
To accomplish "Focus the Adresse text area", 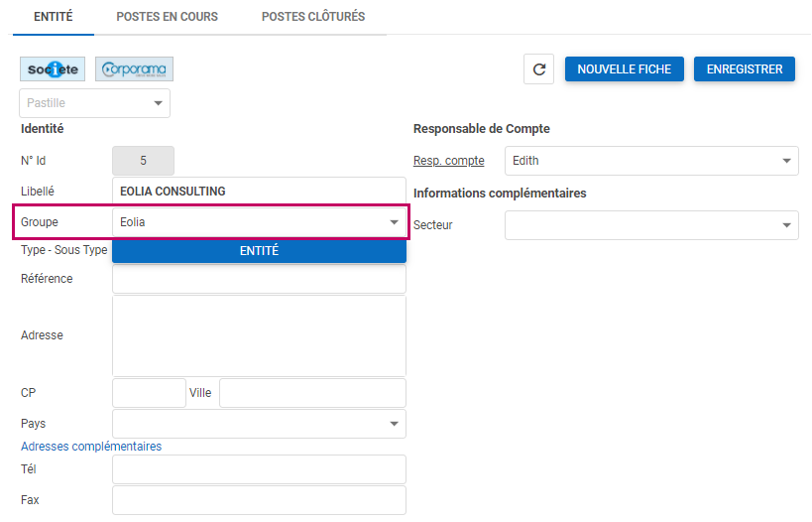I will click(x=259, y=335).
